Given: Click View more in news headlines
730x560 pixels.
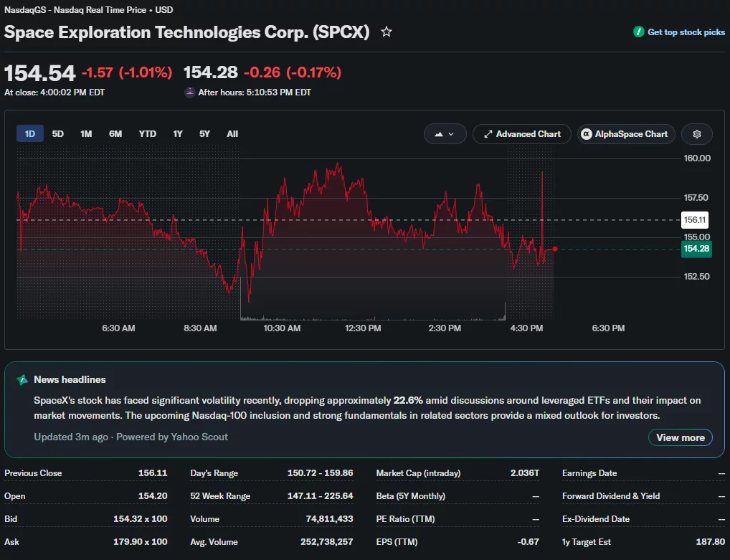Looking at the screenshot, I should [x=681, y=437].
